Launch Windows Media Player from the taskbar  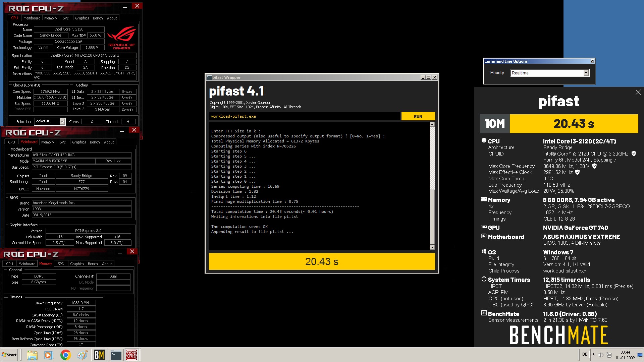point(49,355)
